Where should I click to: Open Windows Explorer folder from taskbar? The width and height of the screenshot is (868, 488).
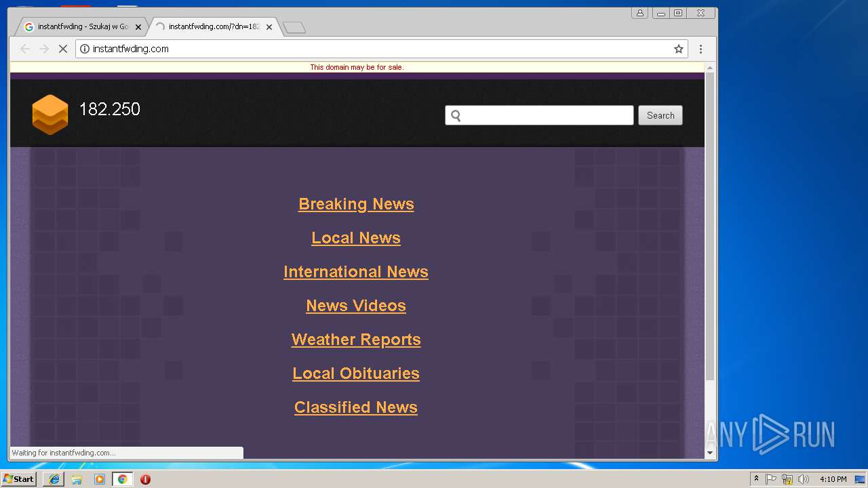click(77, 479)
